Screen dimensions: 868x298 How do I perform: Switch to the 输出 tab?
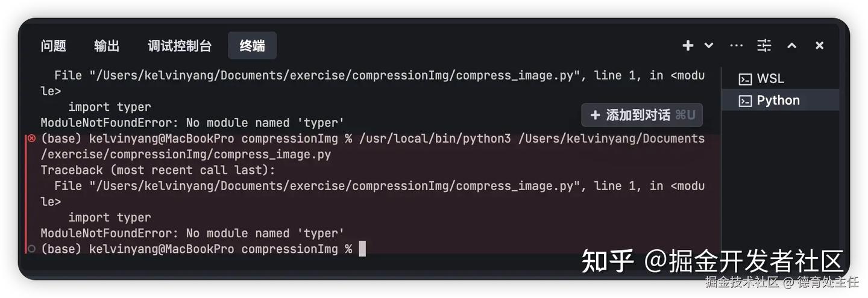(107, 46)
